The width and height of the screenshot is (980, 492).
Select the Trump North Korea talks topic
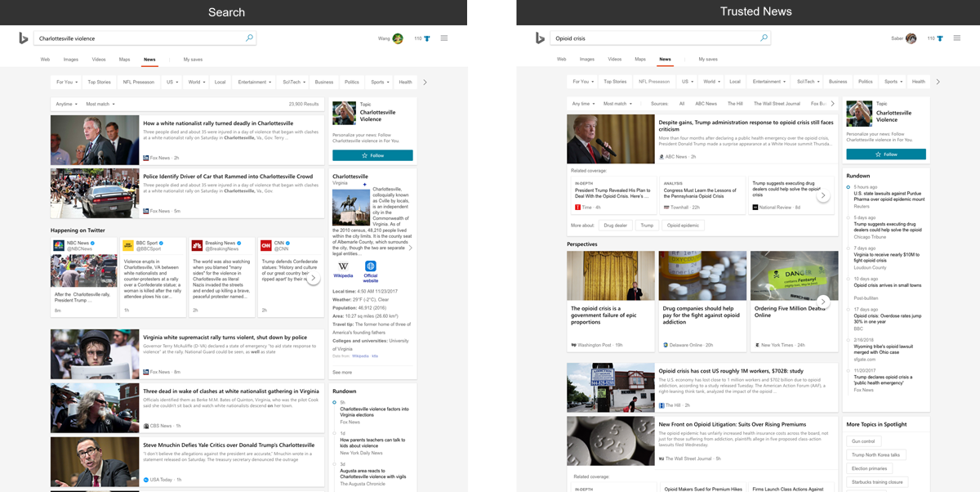[876, 454]
